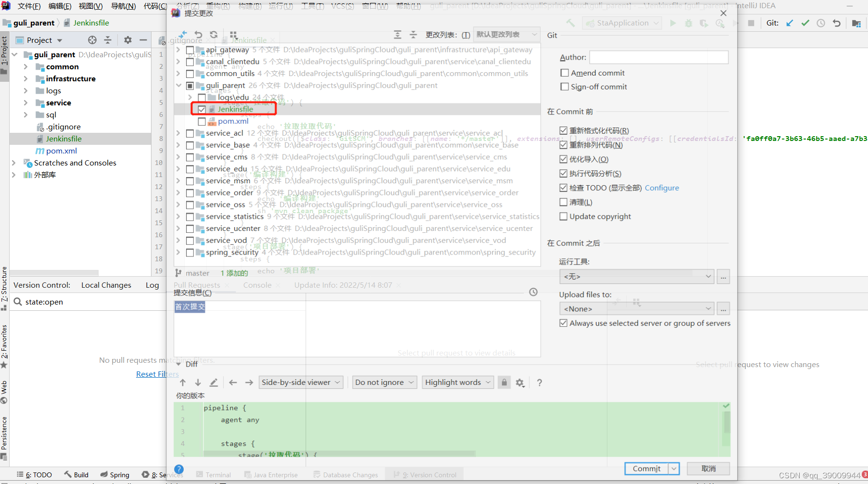This screenshot has width=868, height=484.
Task: Open Diff settings gear icon
Action: pos(520,382)
